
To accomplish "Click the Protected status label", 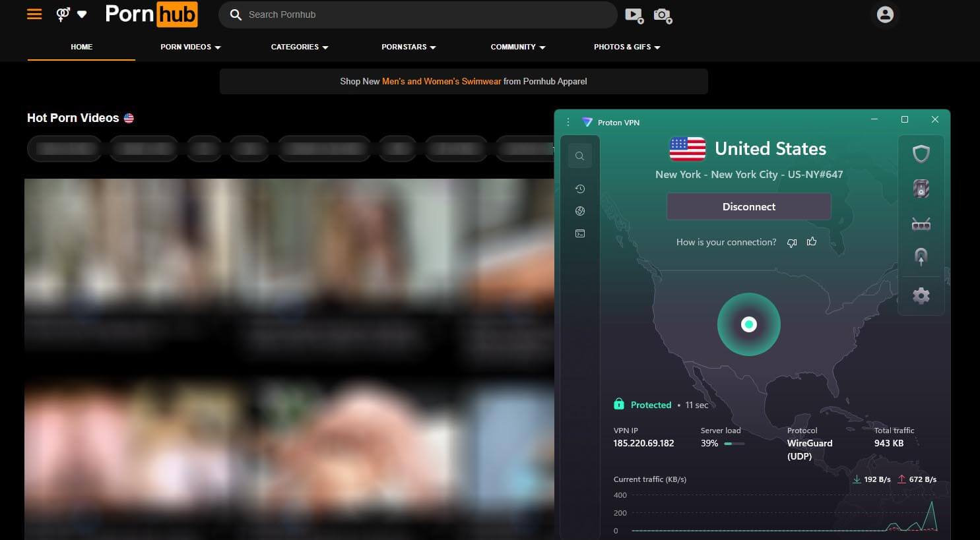I will click(x=651, y=405).
